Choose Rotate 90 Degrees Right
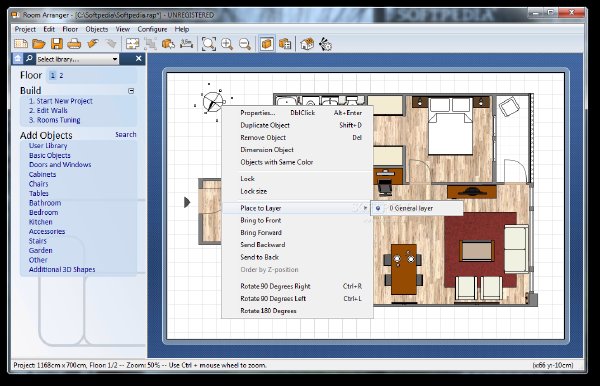This screenshot has height=386, width=600. [297, 286]
